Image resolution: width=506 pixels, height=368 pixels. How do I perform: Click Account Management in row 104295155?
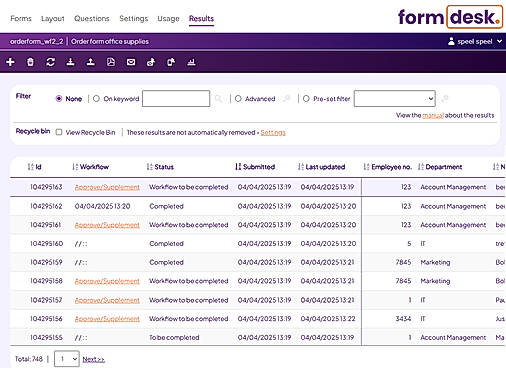453,337
